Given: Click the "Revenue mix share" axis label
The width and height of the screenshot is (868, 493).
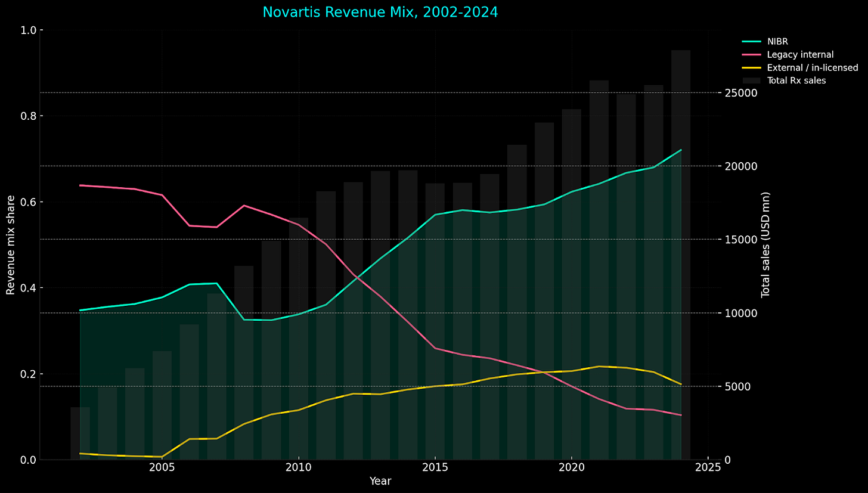Looking at the screenshot, I should tap(11, 245).
